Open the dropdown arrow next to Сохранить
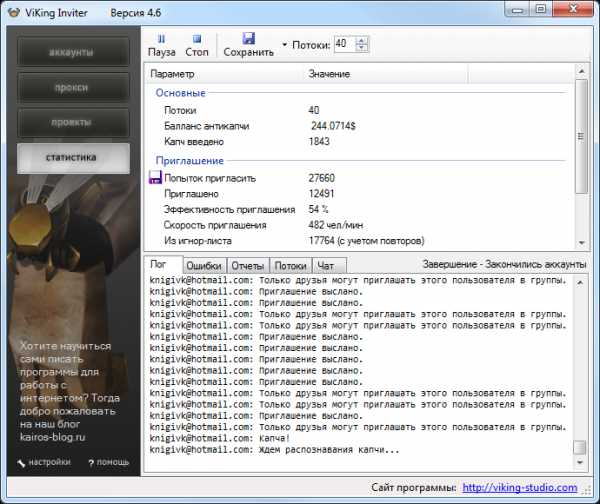600x504 pixels. pyautogui.click(x=284, y=45)
